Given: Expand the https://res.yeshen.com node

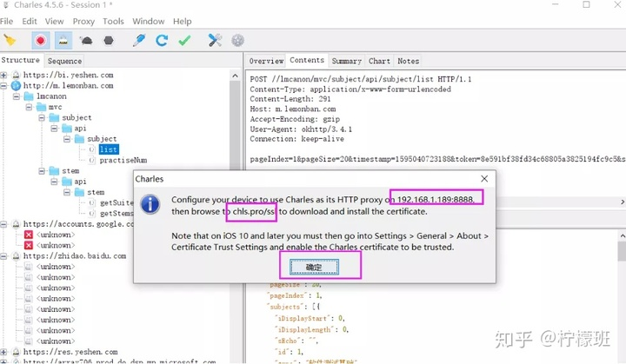Looking at the screenshot, I should (3, 352).
